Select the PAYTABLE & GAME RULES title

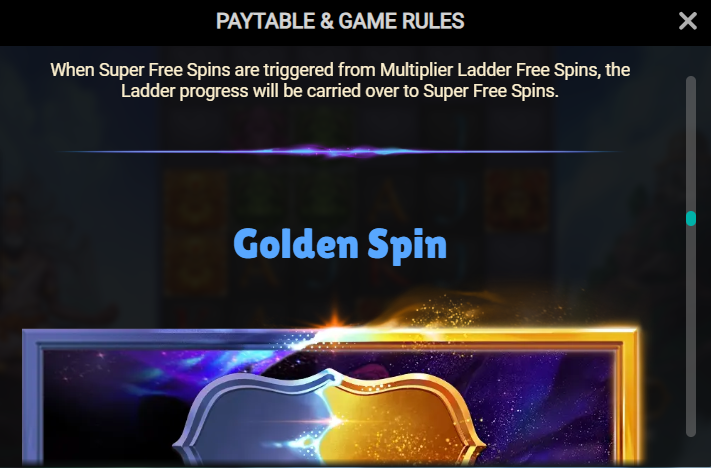pos(340,21)
